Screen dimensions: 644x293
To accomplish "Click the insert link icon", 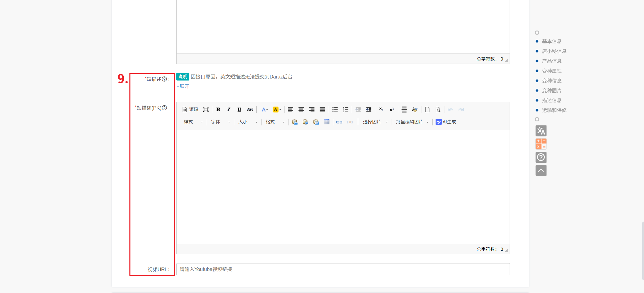I will 339,122.
